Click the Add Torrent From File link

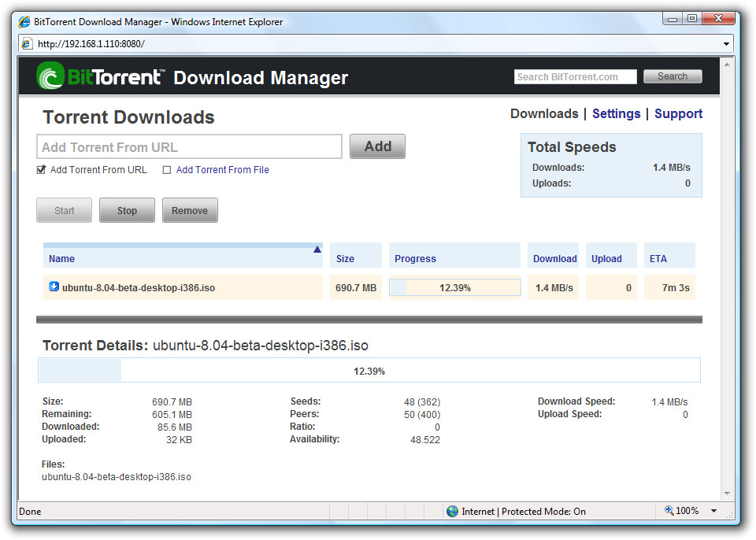tap(222, 170)
